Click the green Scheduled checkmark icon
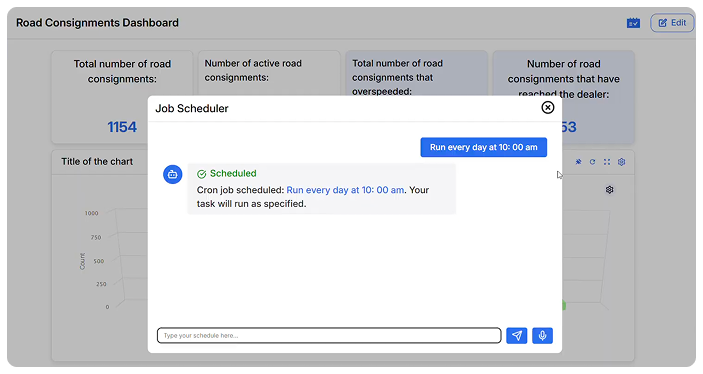Screen dimensions: 703x374 [x=202, y=174]
